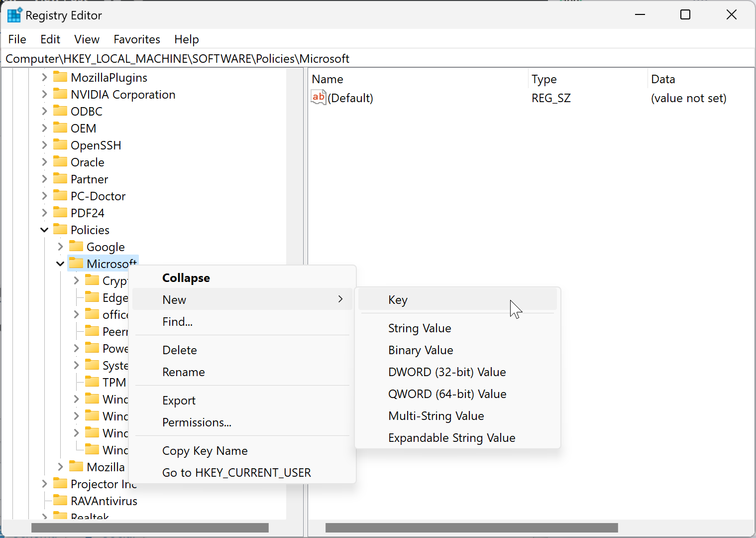The image size is (756, 538).
Task: Create a new Multi-String Value
Action: point(457,415)
